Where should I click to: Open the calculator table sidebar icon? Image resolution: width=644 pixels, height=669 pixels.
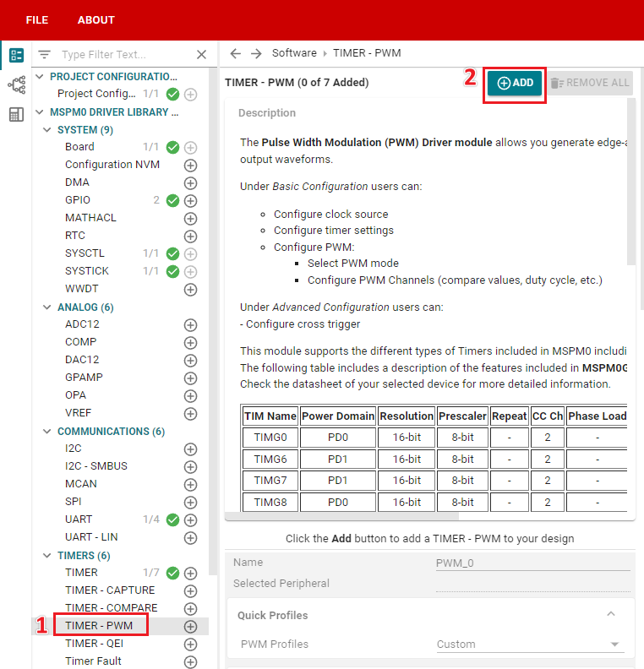pyautogui.click(x=16, y=114)
